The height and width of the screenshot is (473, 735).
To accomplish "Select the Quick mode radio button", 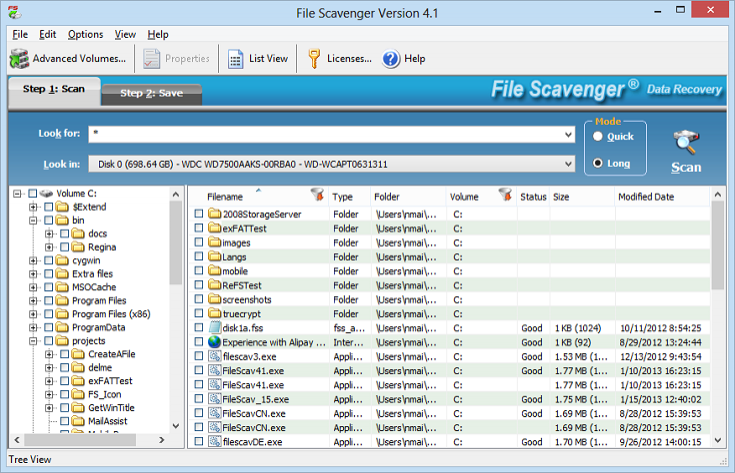I will 598,137.
